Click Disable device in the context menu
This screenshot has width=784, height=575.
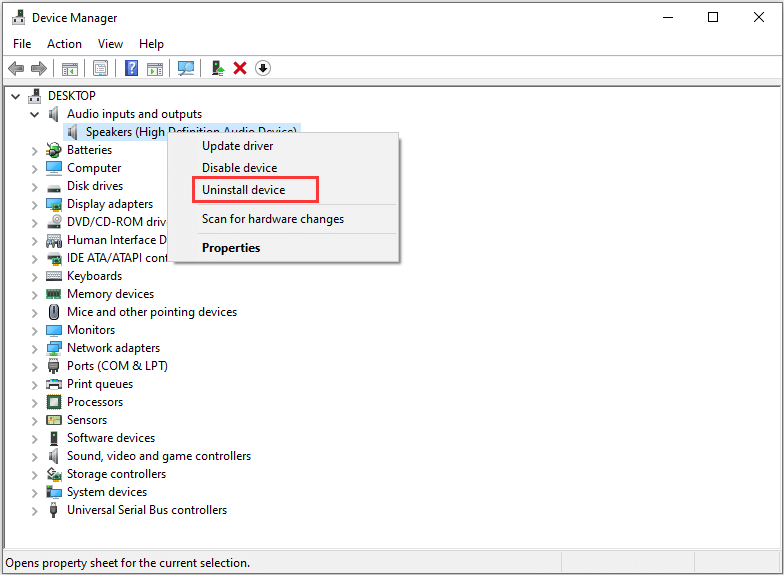pos(239,168)
